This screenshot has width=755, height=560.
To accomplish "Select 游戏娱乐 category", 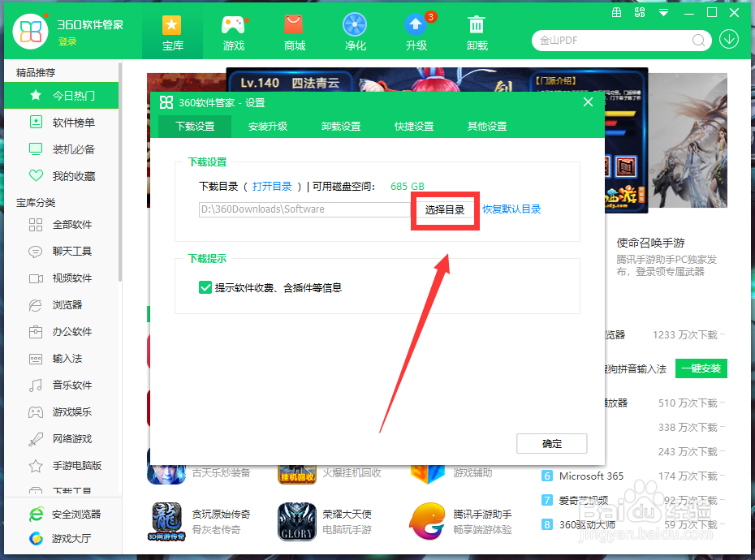I will (x=61, y=412).
